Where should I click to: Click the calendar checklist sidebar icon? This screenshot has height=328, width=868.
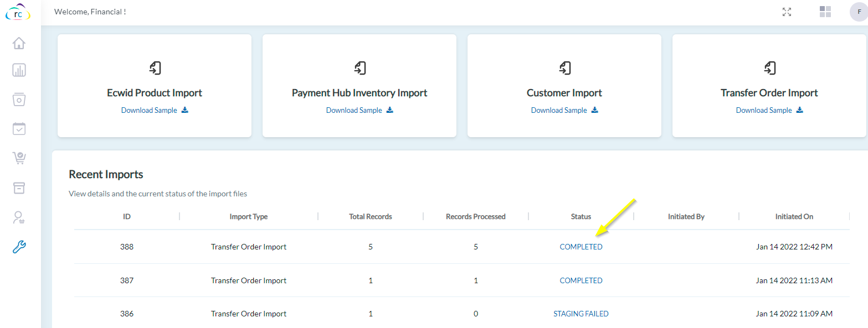(19, 128)
